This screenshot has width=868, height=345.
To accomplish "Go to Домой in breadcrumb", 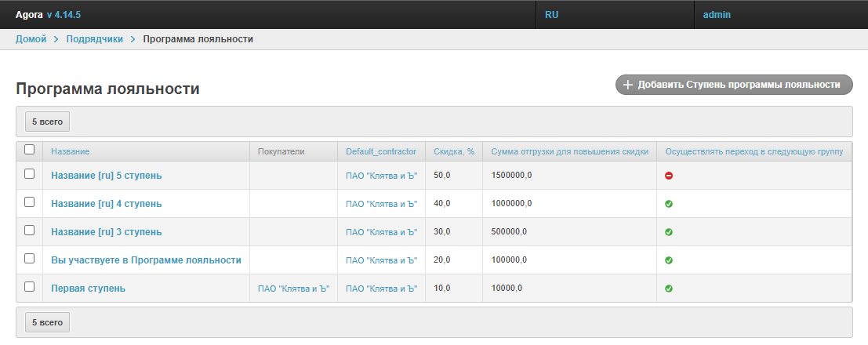I will (x=31, y=39).
